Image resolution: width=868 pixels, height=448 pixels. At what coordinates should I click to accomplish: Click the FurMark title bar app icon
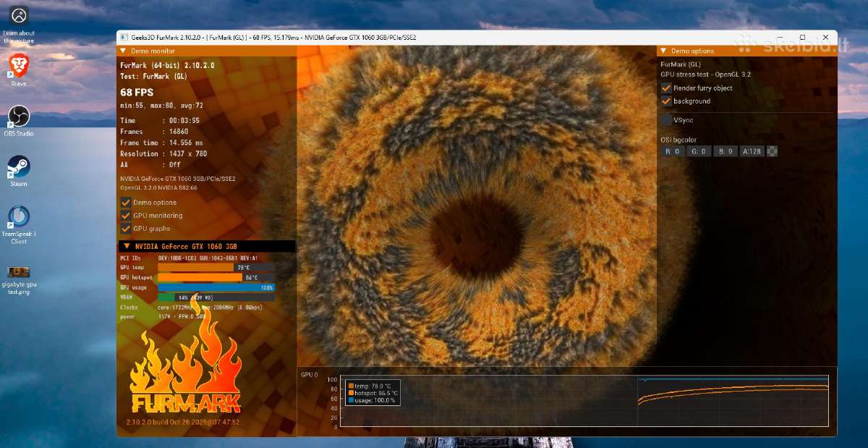click(x=125, y=37)
